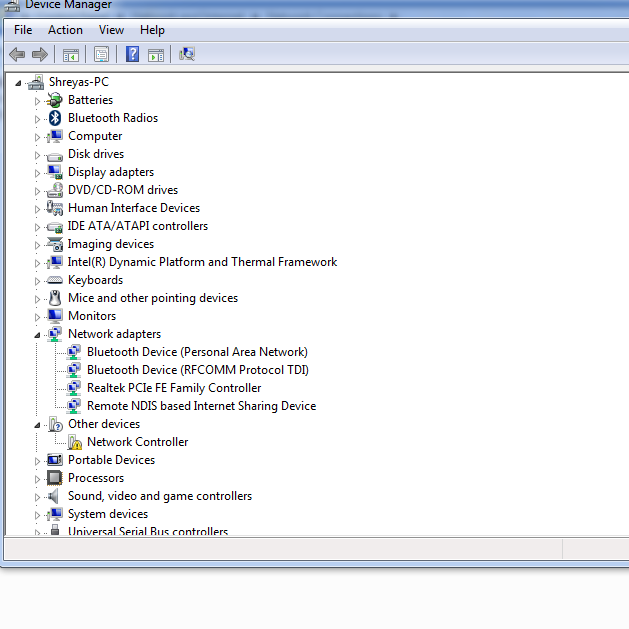
Task: Select the System devices label
Action: point(108,514)
